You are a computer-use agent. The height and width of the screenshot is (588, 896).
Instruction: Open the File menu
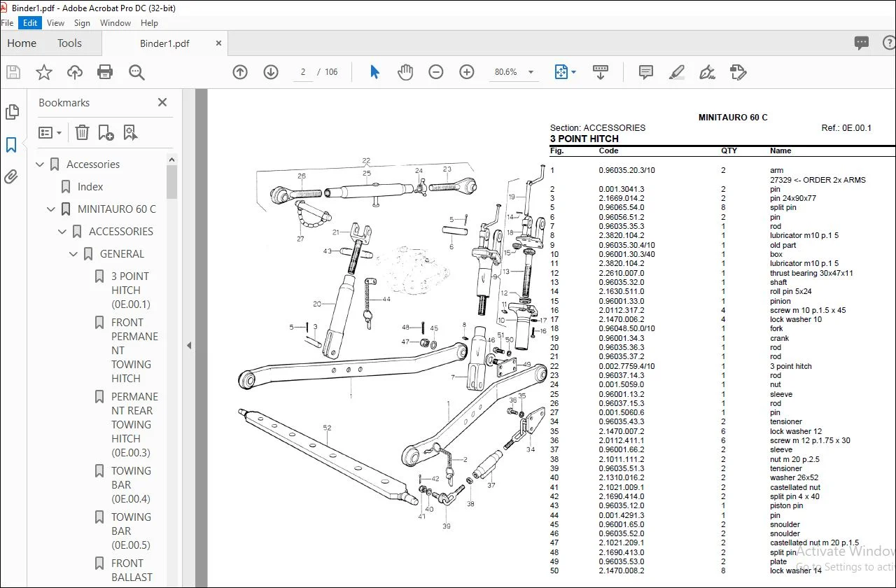[8, 22]
